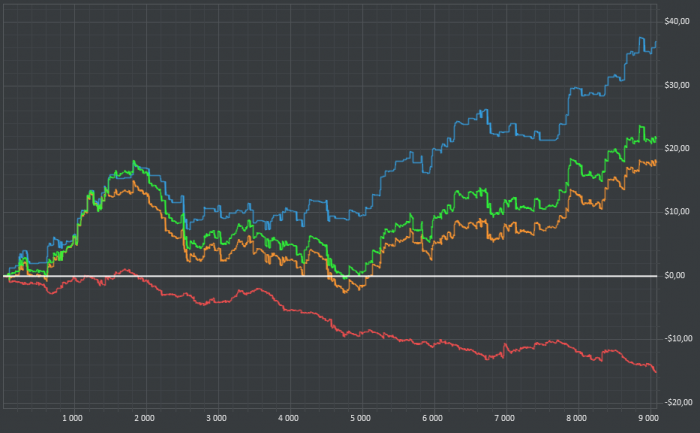
Task: Click the 5 000 x-axis label
Action: click(x=360, y=418)
